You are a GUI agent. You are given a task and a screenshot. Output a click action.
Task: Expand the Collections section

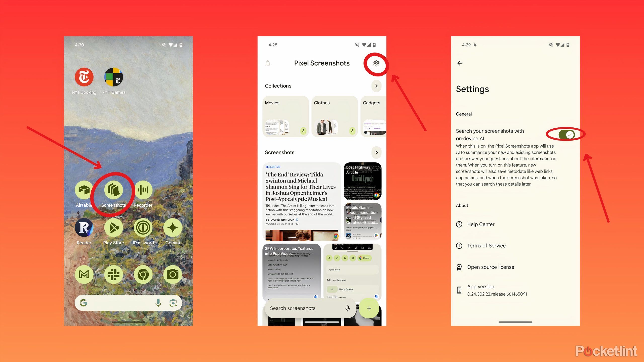tap(377, 86)
